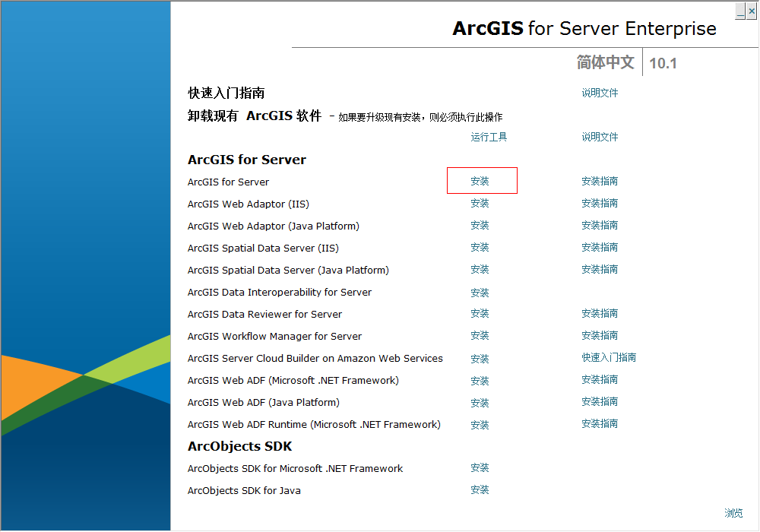Screen dimensions: 760x532
Task: Click 安装 for ArcGIS Data Reviewer for Server
Action: tap(480, 313)
